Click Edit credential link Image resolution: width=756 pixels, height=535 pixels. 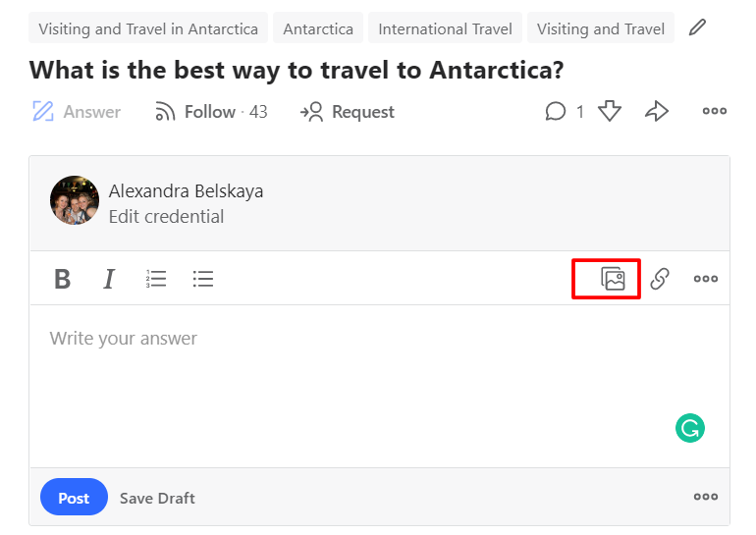166,217
